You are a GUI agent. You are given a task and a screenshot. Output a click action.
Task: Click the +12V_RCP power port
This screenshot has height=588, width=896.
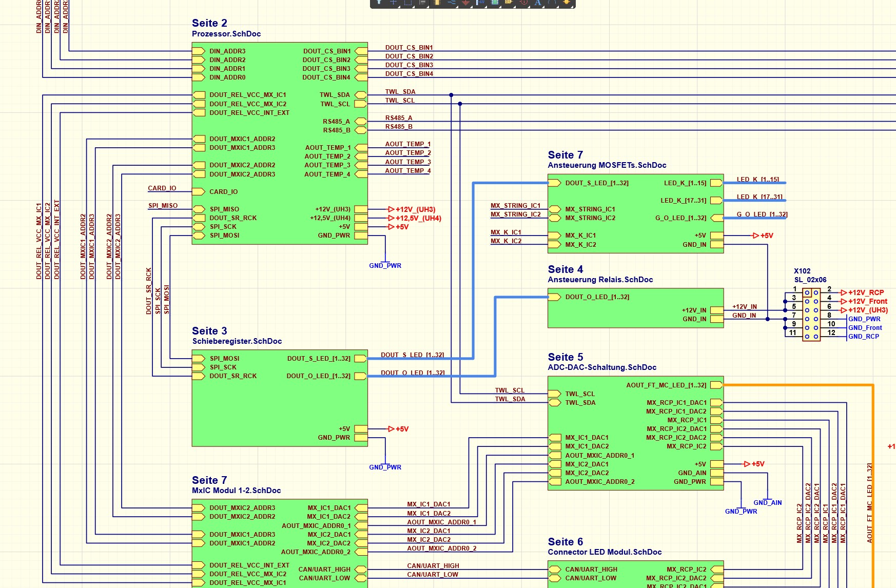(x=865, y=292)
